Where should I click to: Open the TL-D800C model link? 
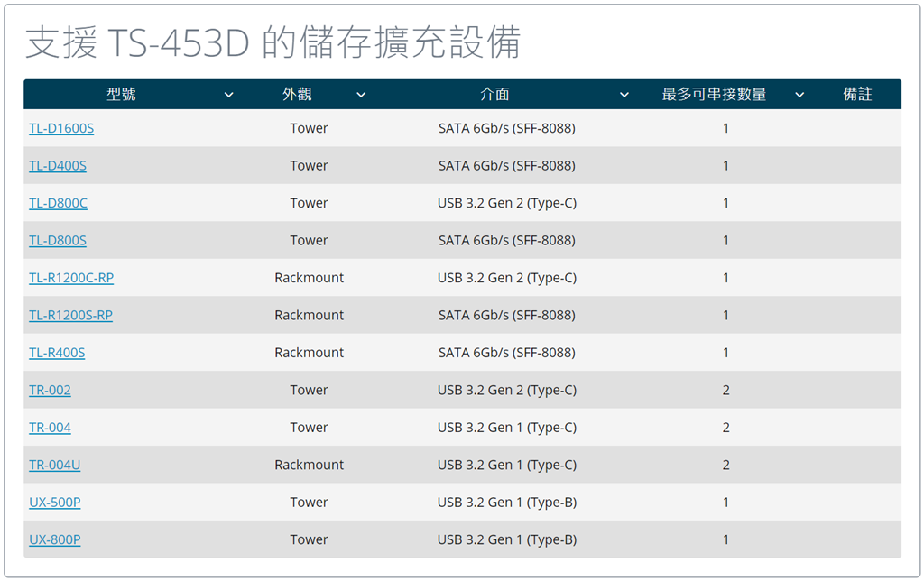(x=59, y=203)
